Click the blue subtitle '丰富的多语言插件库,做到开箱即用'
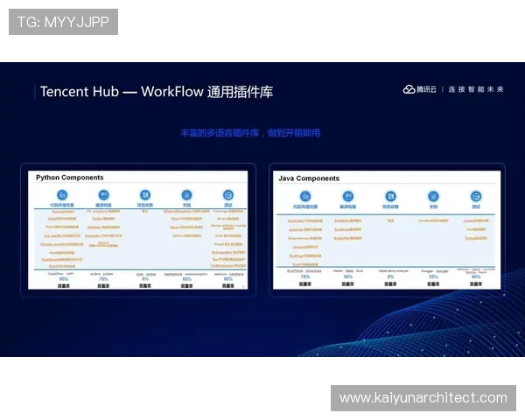This screenshot has height=420, width=525. click(x=250, y=133)
